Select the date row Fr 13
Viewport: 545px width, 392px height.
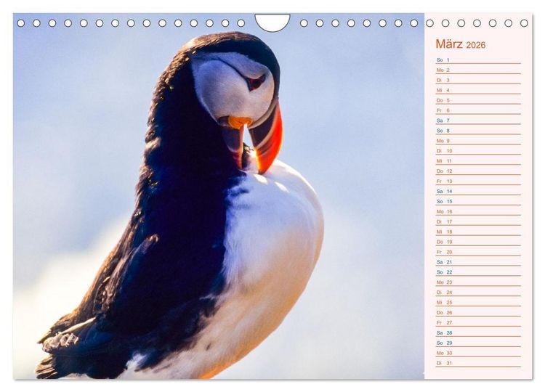click(x=478, y=181)
